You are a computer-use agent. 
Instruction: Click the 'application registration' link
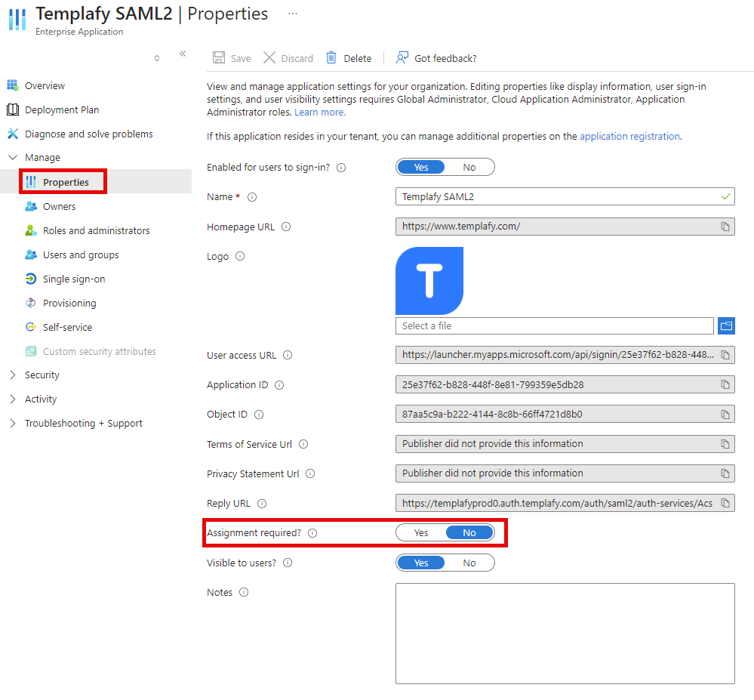(629, 137)
